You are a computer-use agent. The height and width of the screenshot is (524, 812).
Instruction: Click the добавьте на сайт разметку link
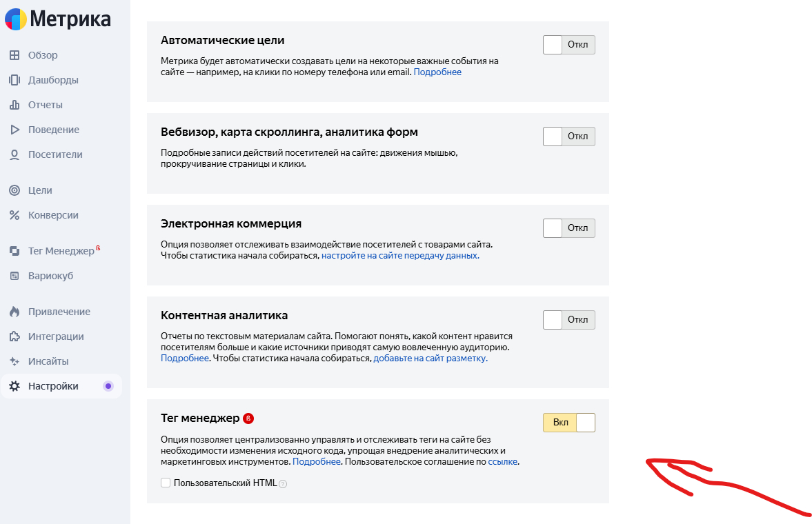430,359
